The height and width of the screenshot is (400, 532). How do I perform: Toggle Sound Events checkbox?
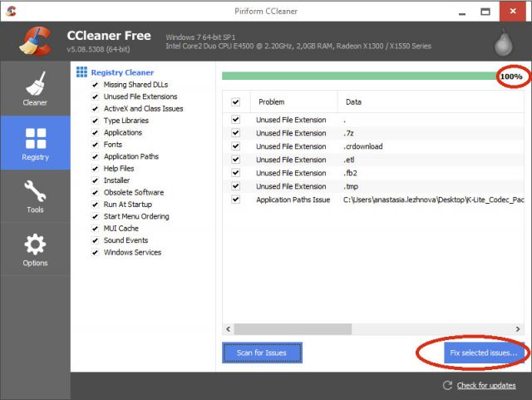pos(96,240)
